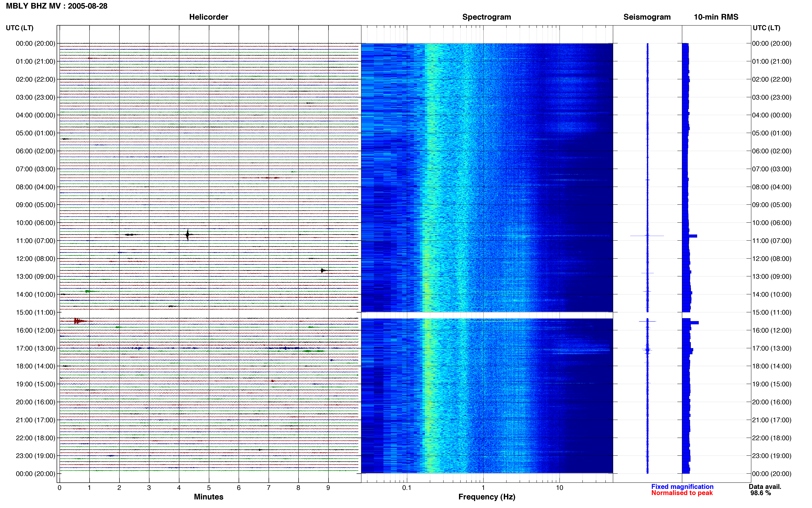Click the seismogram spike just before 11:00

click(647, 236)
